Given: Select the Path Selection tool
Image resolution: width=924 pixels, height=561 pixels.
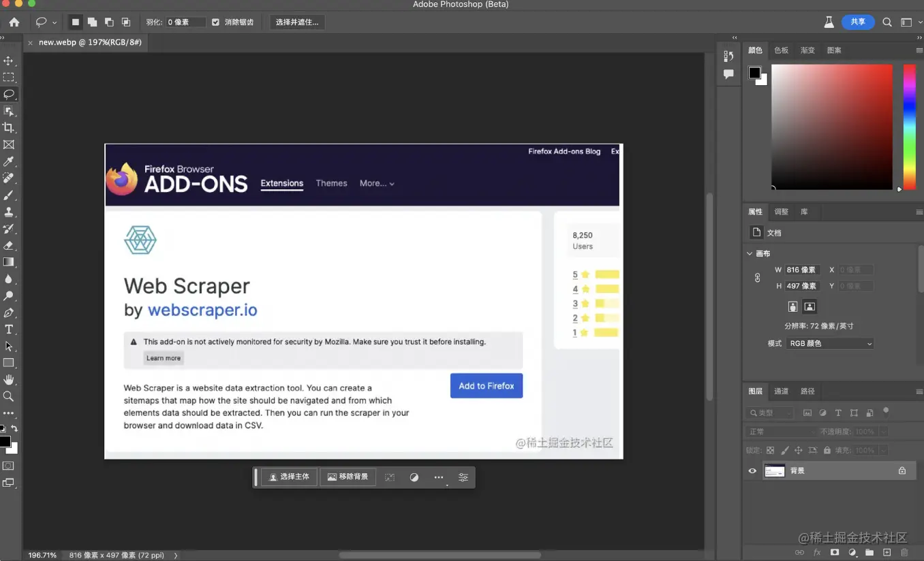Looking at the screenshot, I should [9, 346].
